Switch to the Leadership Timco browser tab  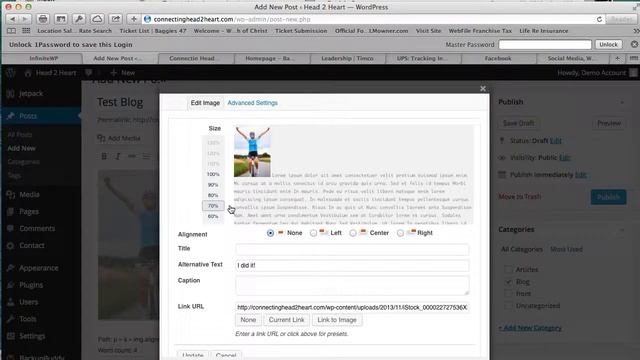tap(347, 58)
